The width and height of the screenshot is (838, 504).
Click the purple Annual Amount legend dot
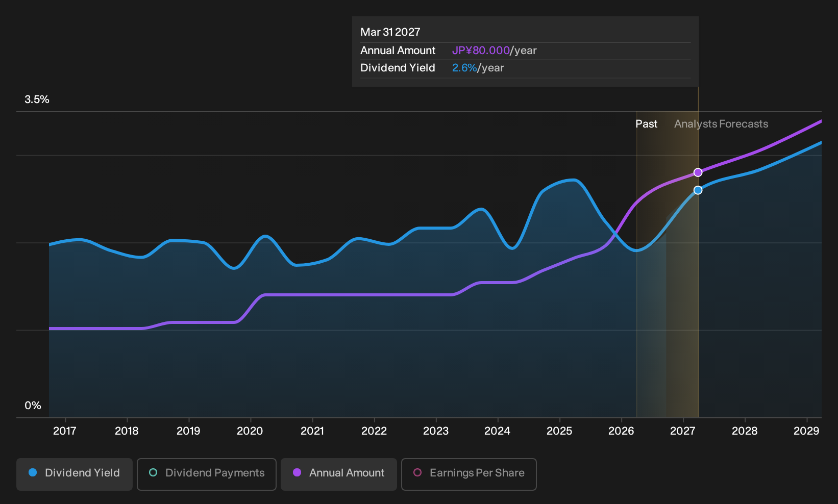click(297, 473)
